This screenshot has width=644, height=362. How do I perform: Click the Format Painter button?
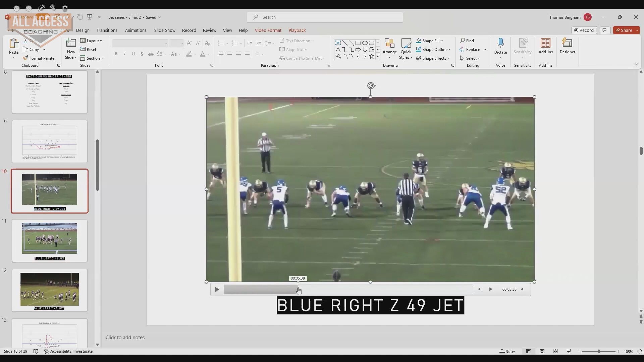tap(39, 58)
